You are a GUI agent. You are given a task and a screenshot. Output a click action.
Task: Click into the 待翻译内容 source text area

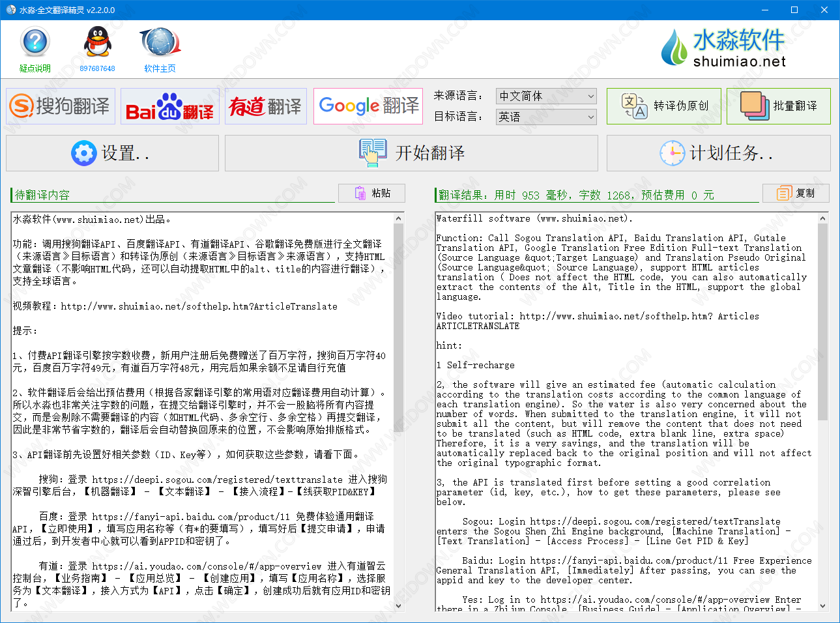[x=202, y=412]
